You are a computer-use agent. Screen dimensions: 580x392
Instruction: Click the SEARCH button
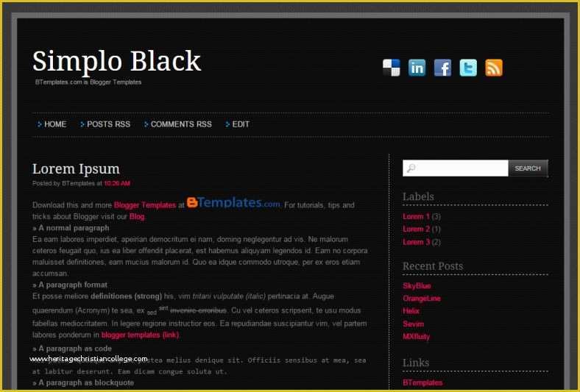click(x=528, y=168)
